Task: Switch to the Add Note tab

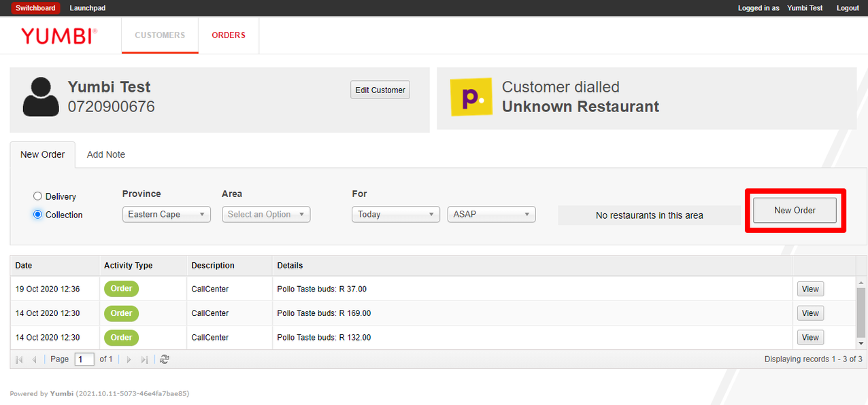Action: tap(106, 155)
